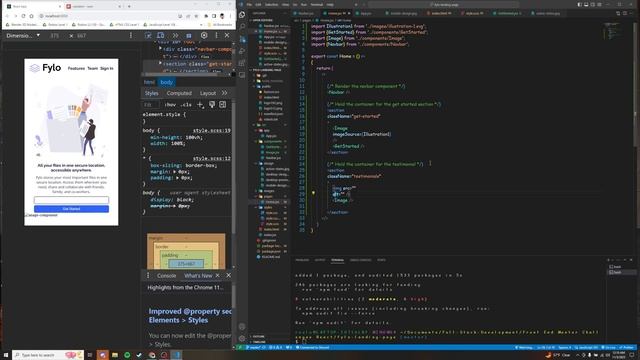The width and height of the screenshot is (640, 360).
Task: Click Team link in Fylo page
Action: (x=93, y=68)
